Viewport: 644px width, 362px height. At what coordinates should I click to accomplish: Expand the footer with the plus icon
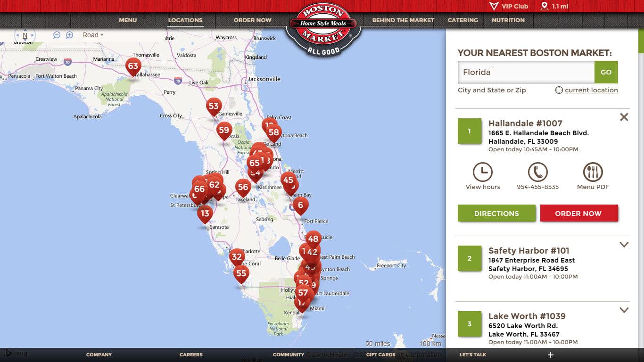coord(550,355)
